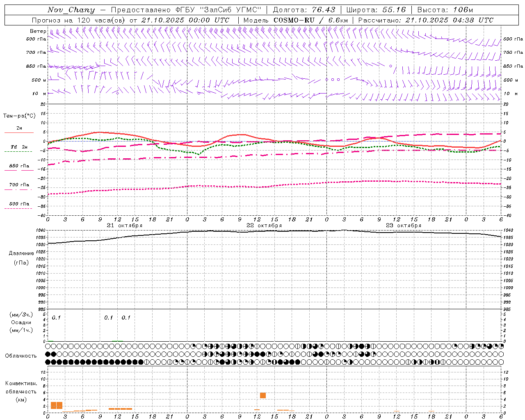Click the tall orange convective bar on 22 октября
This screenshot has width=525, height=420.
[x=263, y=395]
